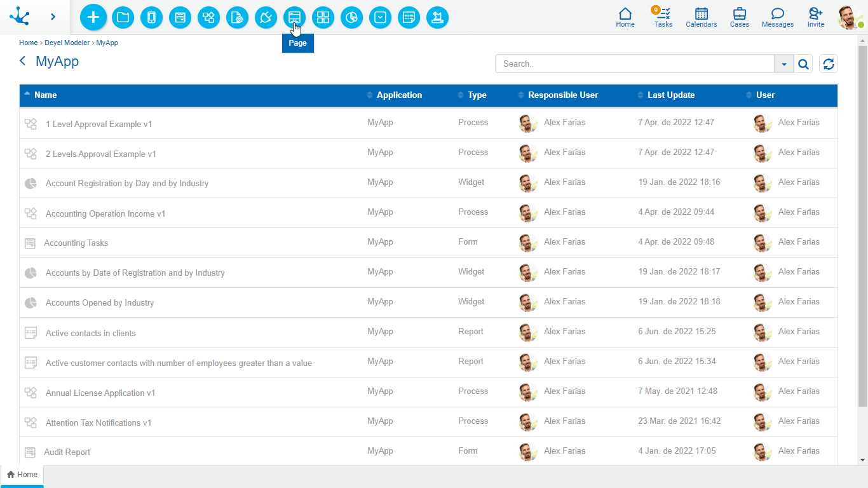Viewport: 868px width, 488px height.
Task: Open 1 Level Approval Example v1
Action: tap(99, 124)
